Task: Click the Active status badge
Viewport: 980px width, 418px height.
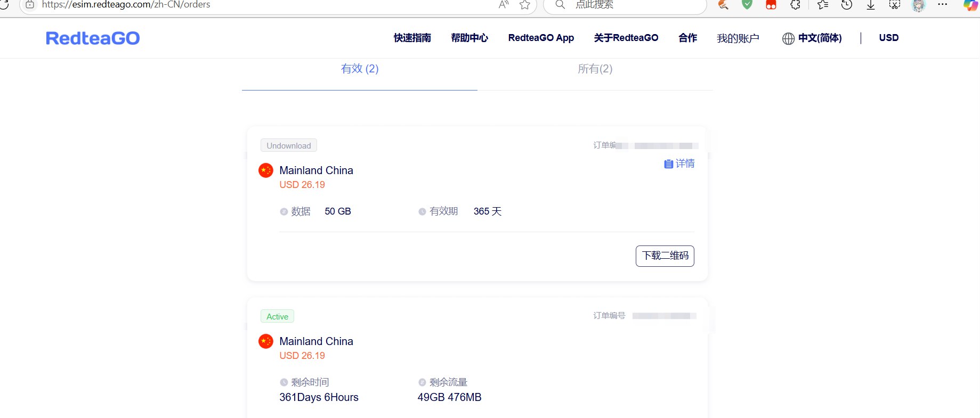Action: pos(277,316)
